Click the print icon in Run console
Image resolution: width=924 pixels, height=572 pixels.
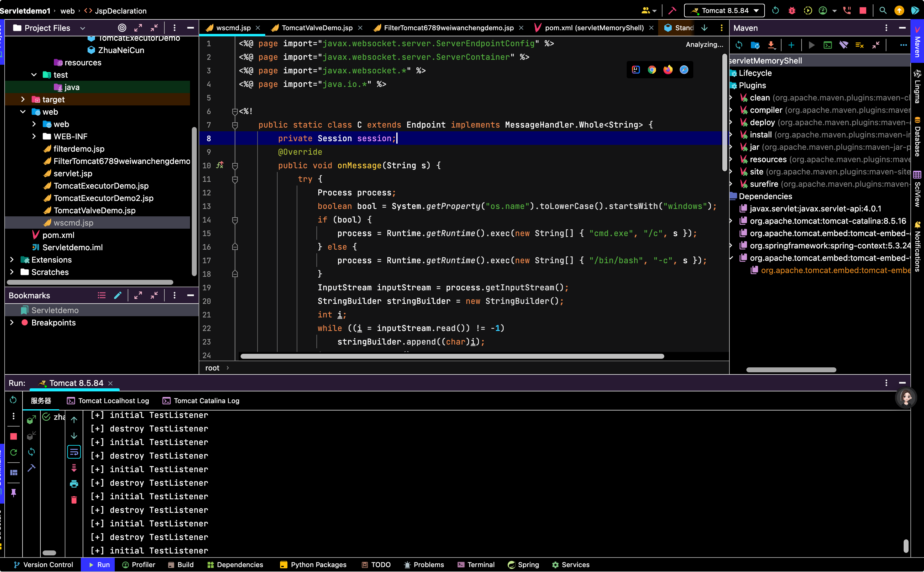pyautogui.click(x=74, y=484)
